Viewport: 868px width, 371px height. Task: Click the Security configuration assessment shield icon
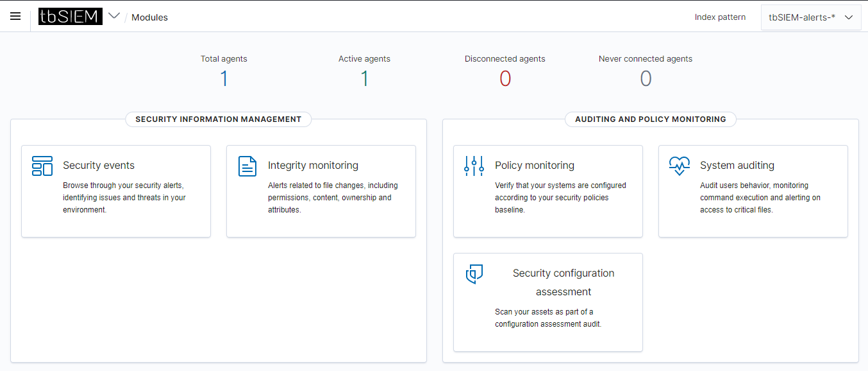click(474, 273)
